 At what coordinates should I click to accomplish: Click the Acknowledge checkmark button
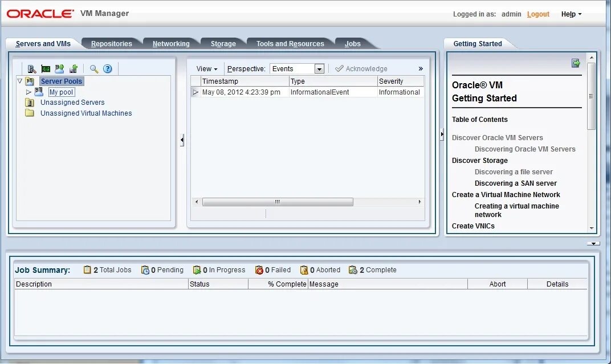361,69
